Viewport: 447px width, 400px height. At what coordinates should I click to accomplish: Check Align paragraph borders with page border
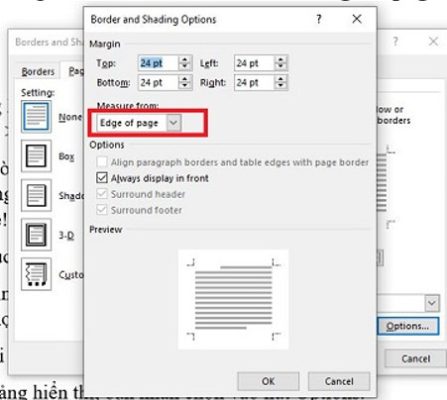(102, 162)
